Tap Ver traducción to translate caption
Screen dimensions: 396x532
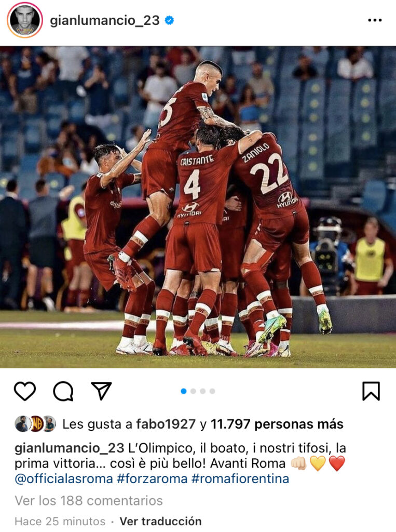[161, 521]
